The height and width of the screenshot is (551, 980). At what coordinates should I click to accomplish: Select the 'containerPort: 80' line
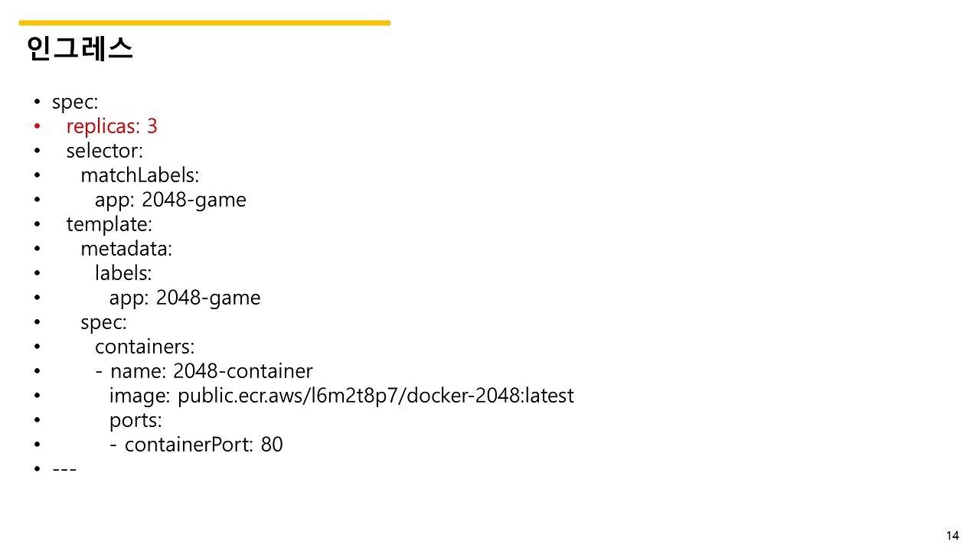[204, 445]
